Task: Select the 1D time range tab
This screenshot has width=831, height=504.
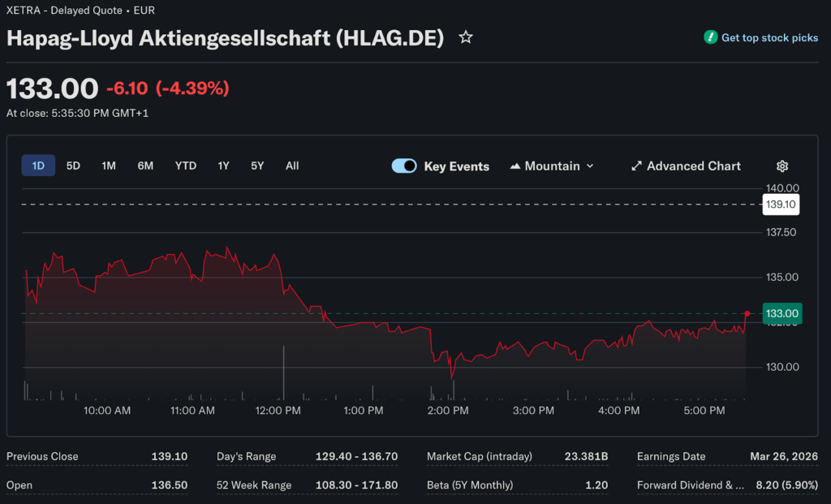Action: click(x=38, y=166)
